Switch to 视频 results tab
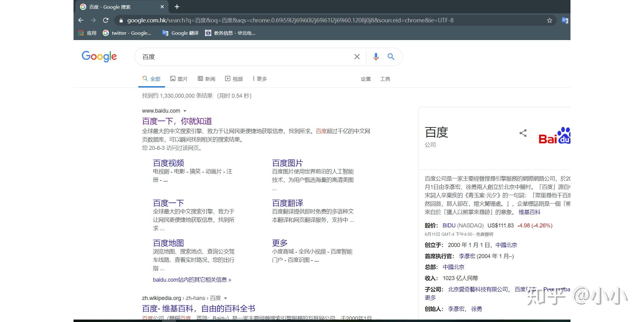This screenshot has height=322, width=644. [234, 79]
